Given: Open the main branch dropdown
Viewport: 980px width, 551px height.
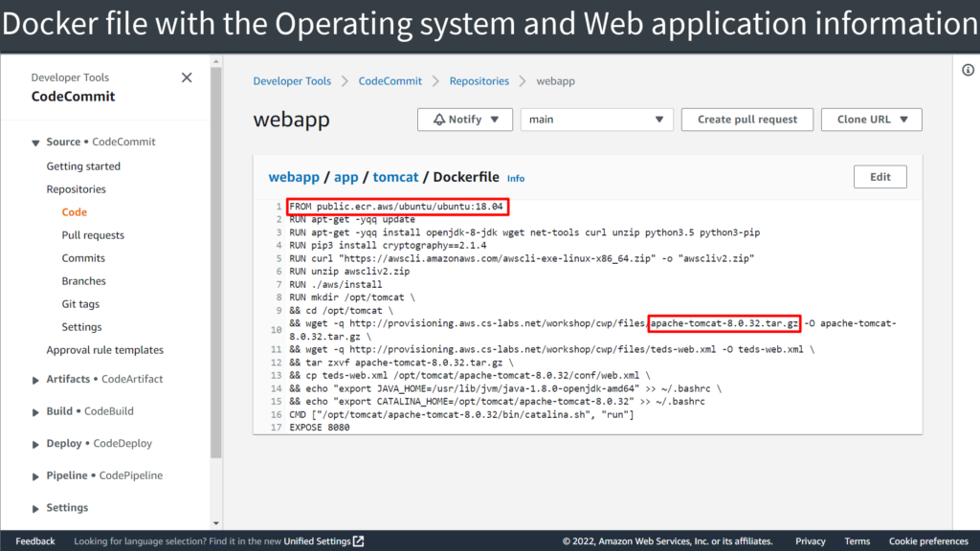Looking at the screenshot, I should point(596,120).
